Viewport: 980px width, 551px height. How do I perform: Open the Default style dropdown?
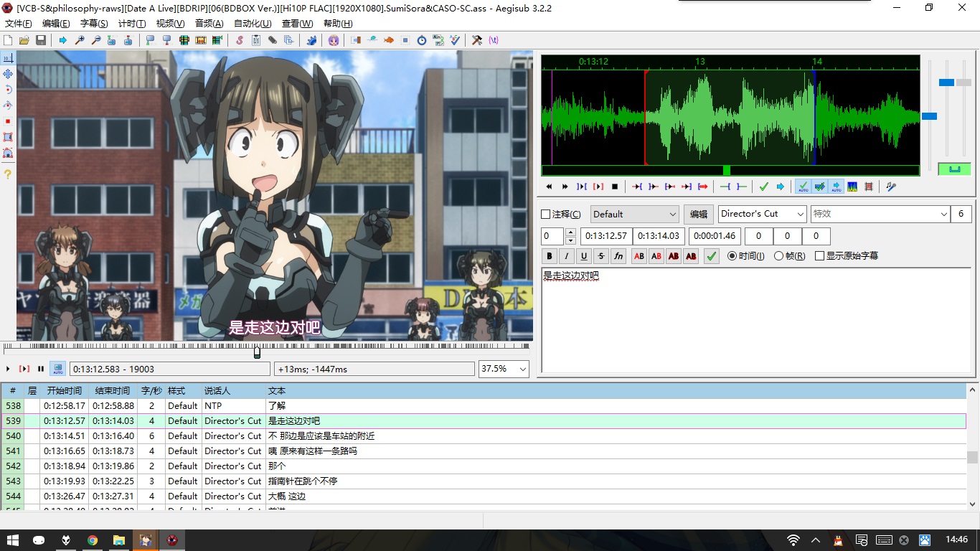[635, 214]
